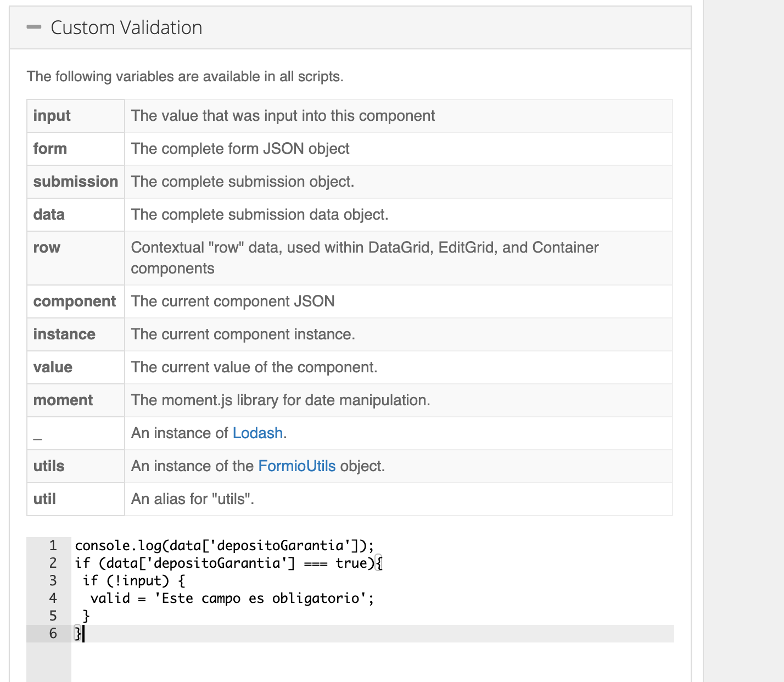Open the FormioUtils reference link
The image size is (784, 682).
click(296, 466)
